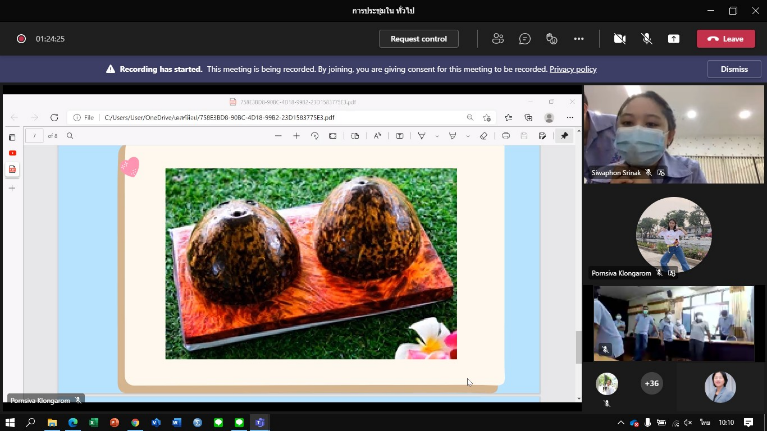Refresh the PDF page in Edge

click(54, 117)
